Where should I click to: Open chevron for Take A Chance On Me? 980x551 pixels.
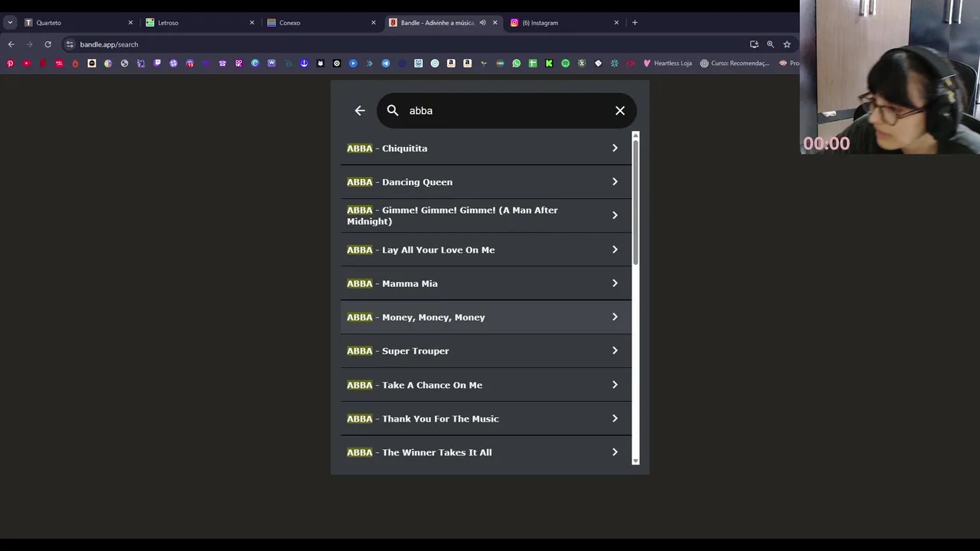[x=615, y=385]
